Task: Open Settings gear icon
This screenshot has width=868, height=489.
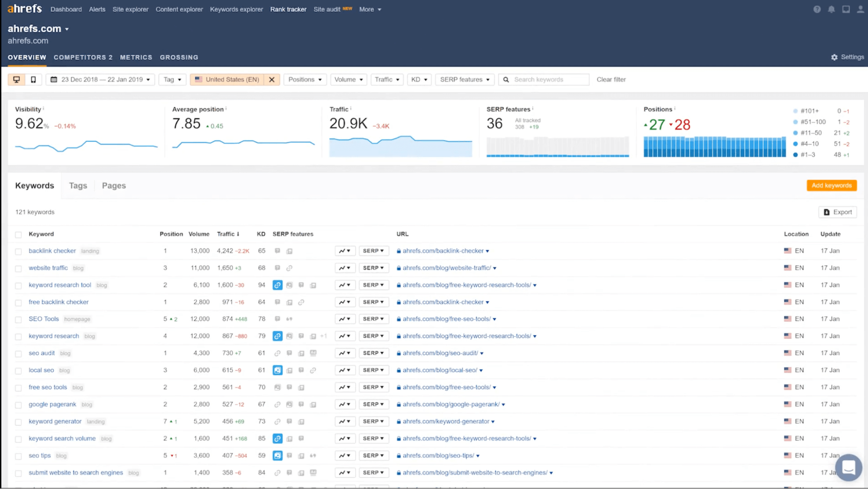Action: pyautogui.click(x=834, y=57)
